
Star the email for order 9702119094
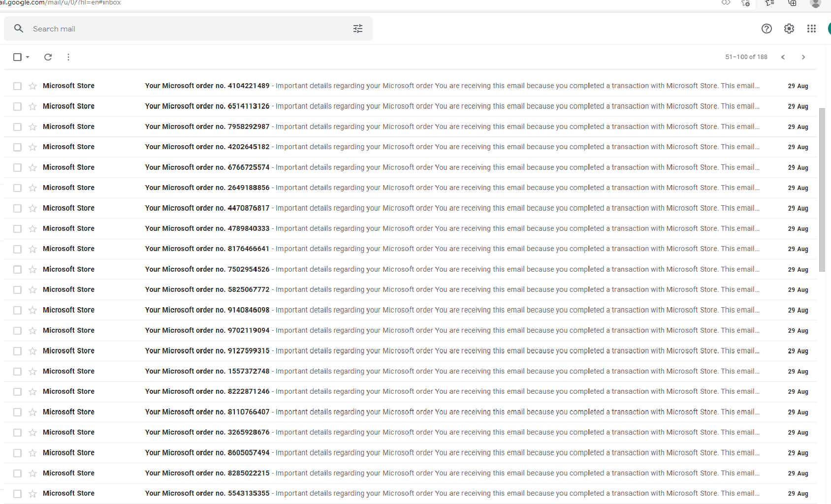(x=32, y=331)
